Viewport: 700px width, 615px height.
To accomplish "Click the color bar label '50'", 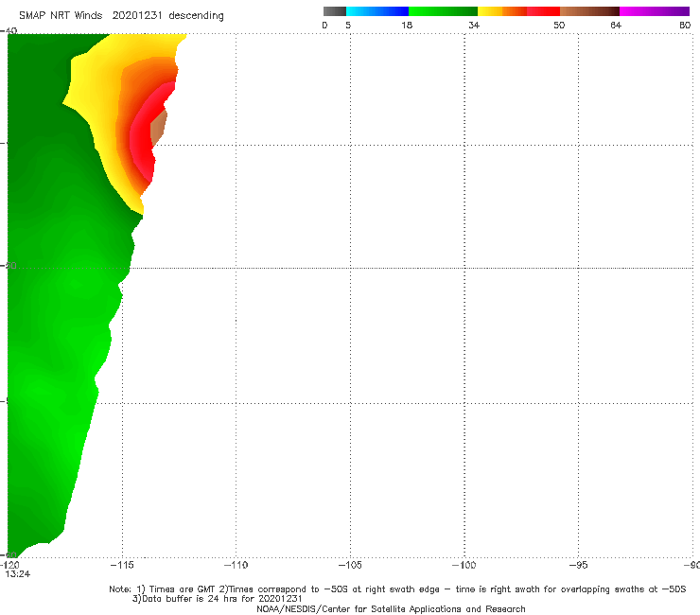I will [559, 26].
